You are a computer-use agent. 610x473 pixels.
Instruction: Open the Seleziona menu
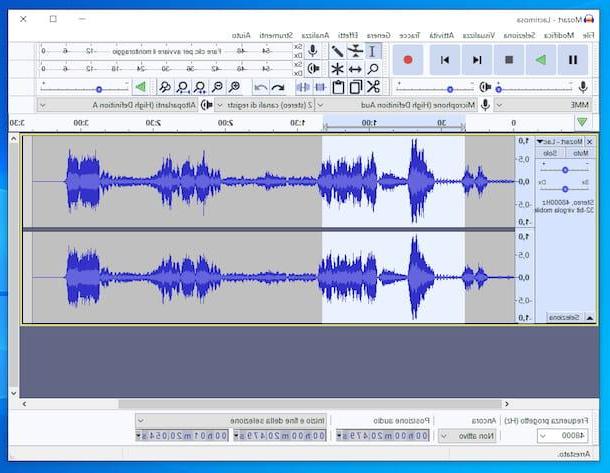[x=519, y=35]
